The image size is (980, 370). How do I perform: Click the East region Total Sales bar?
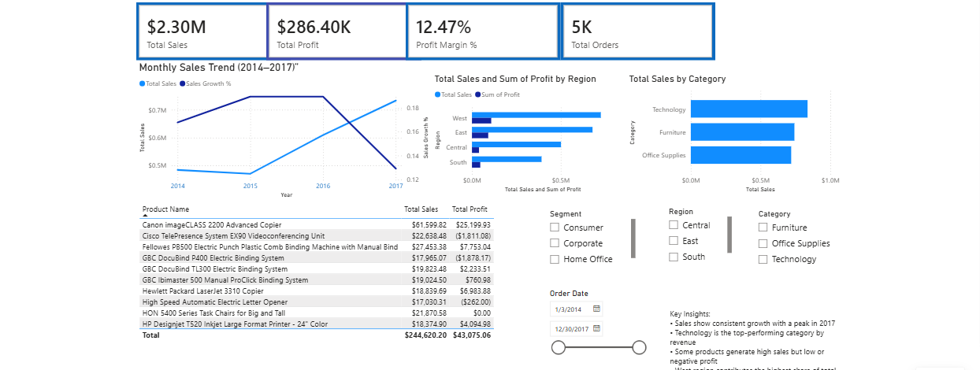coord(533,130)
